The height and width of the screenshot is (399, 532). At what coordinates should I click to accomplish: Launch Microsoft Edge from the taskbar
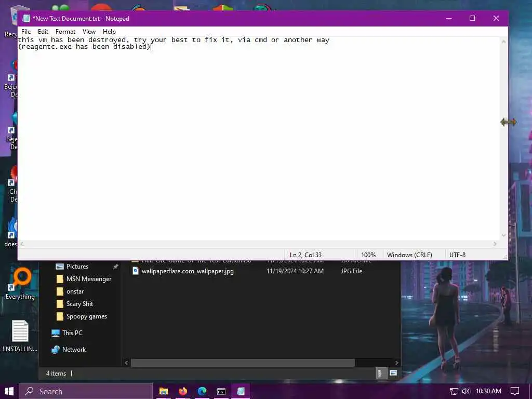[202, 391]
